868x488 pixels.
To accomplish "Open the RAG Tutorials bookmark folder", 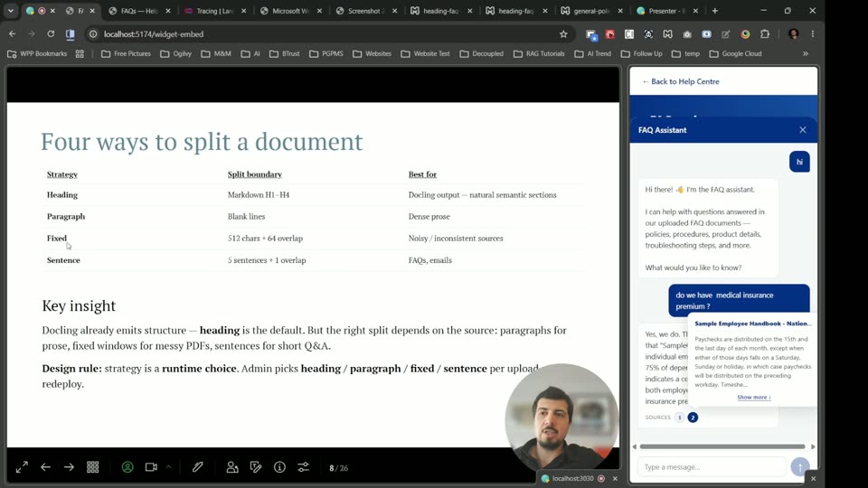I will click(539, 53).
